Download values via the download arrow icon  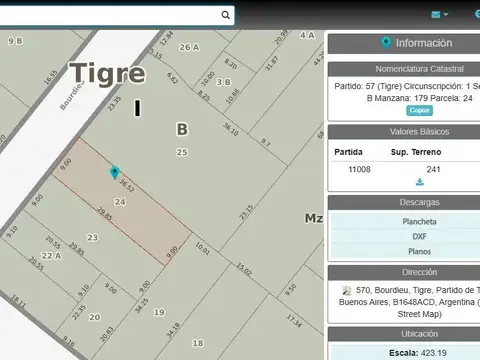[x=420, y=182]
